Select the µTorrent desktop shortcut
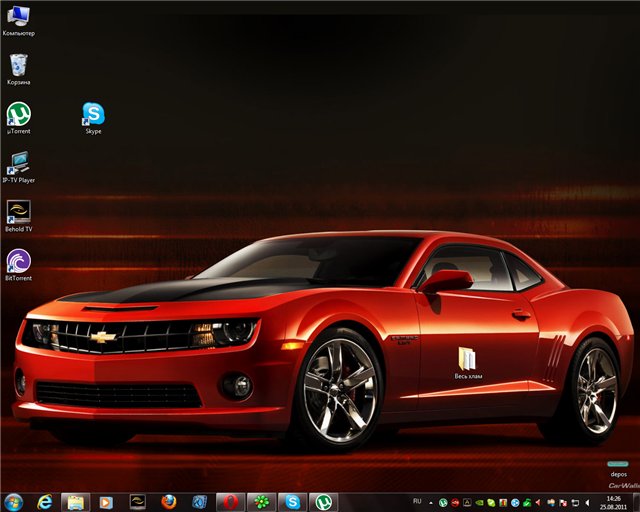Viewport: 640px width, 512px height. [x=18, y=118]
